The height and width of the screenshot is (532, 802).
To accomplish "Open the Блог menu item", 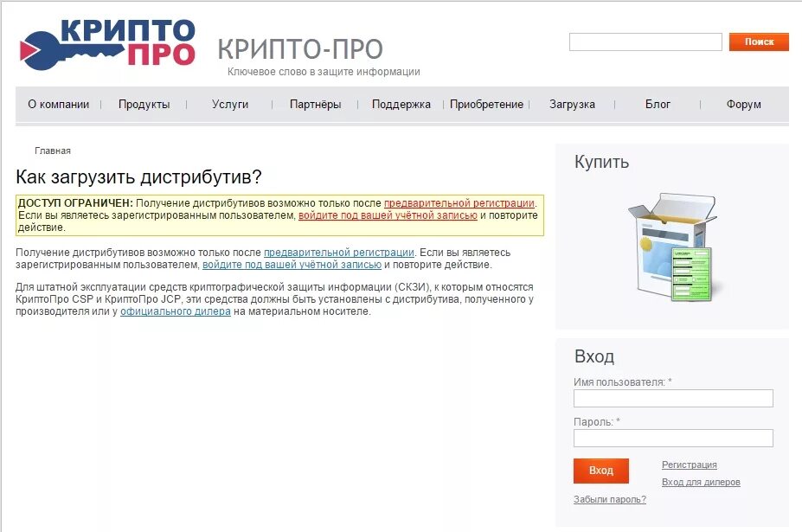I will (658, 105).
